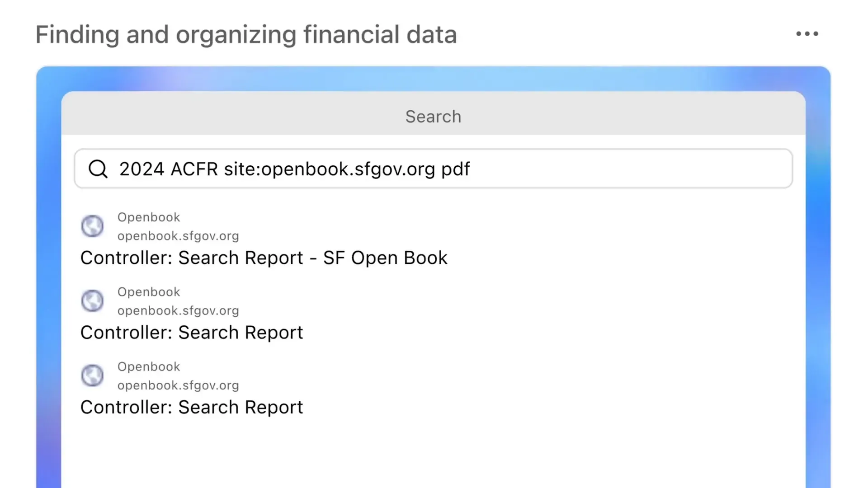
Task: Open the third 'Controller: Search Report' result
Action: point(192,407)
